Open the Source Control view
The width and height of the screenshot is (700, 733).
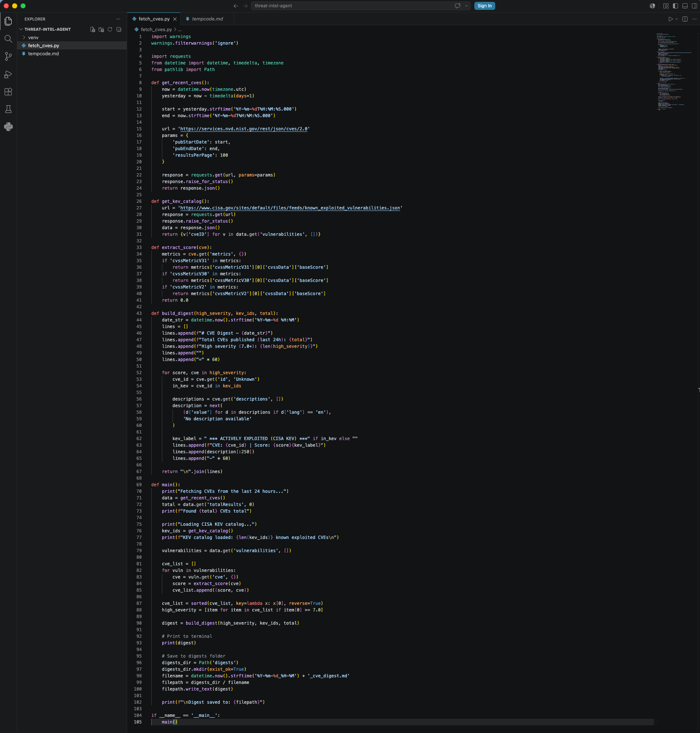(8, 56)
